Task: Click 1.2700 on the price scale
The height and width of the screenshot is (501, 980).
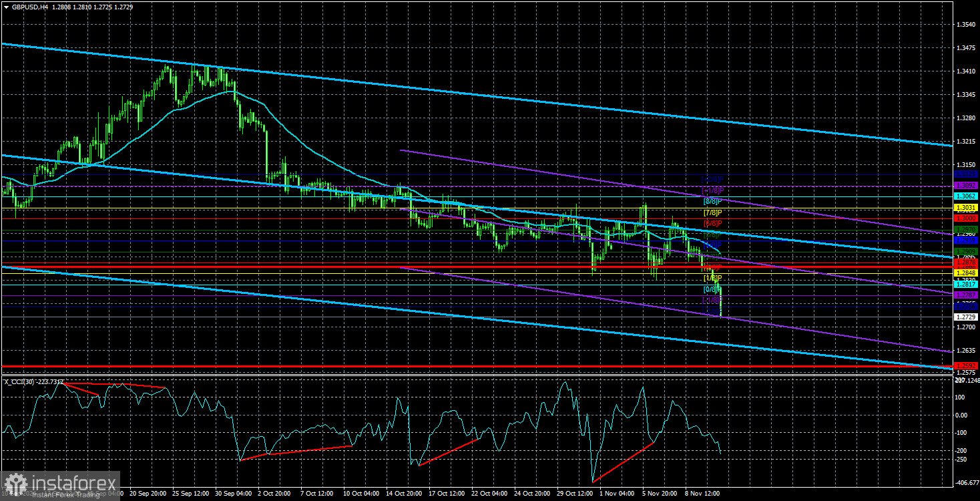Action: coord(967,327)
